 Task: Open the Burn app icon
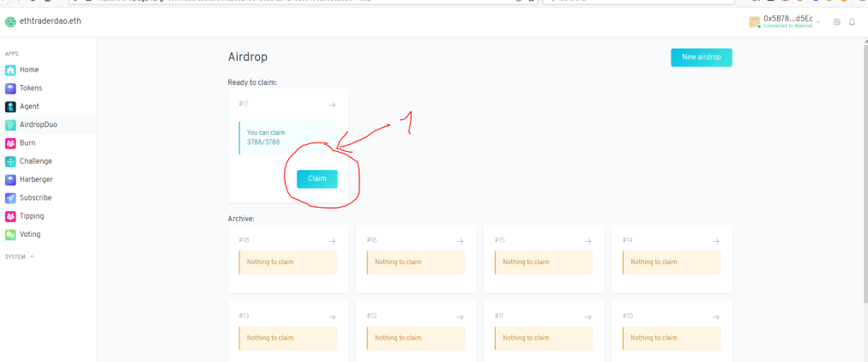pyautogui.click(x=10, y=142)
